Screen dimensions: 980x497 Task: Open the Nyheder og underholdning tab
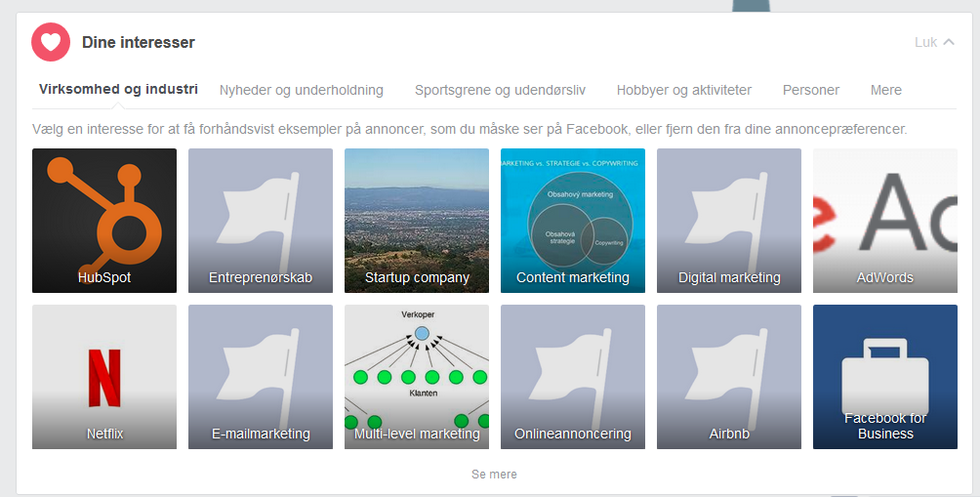click(302, 90)
